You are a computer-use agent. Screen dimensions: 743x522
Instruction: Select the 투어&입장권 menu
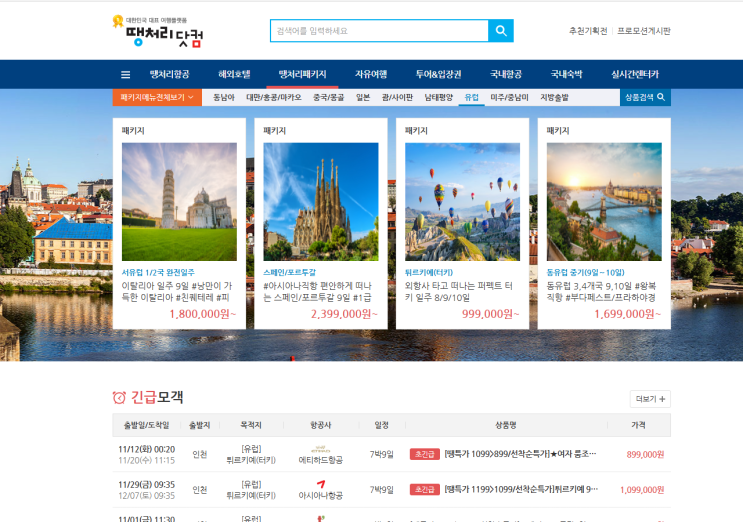(x=438, y=74)
